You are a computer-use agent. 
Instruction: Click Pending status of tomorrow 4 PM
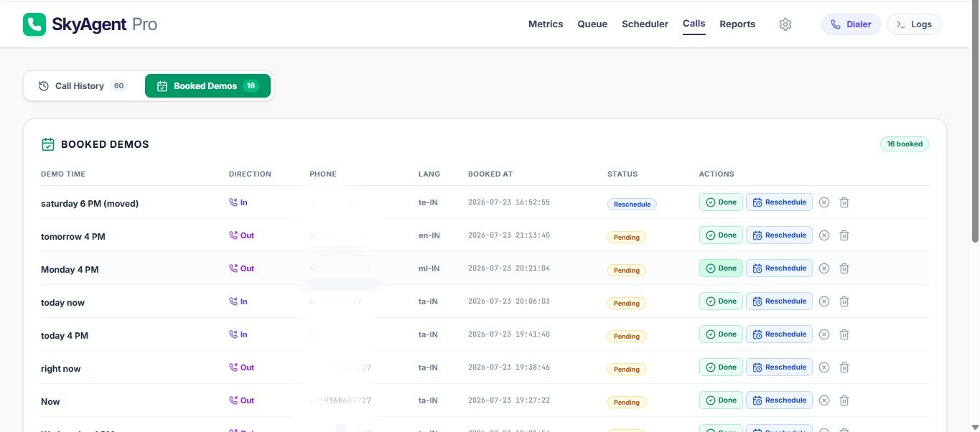627,238
